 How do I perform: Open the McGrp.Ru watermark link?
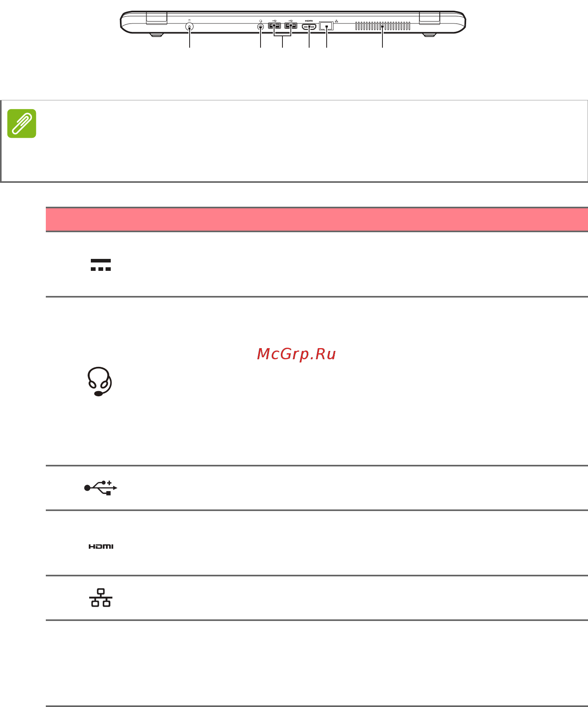click(x=296, y=354)
